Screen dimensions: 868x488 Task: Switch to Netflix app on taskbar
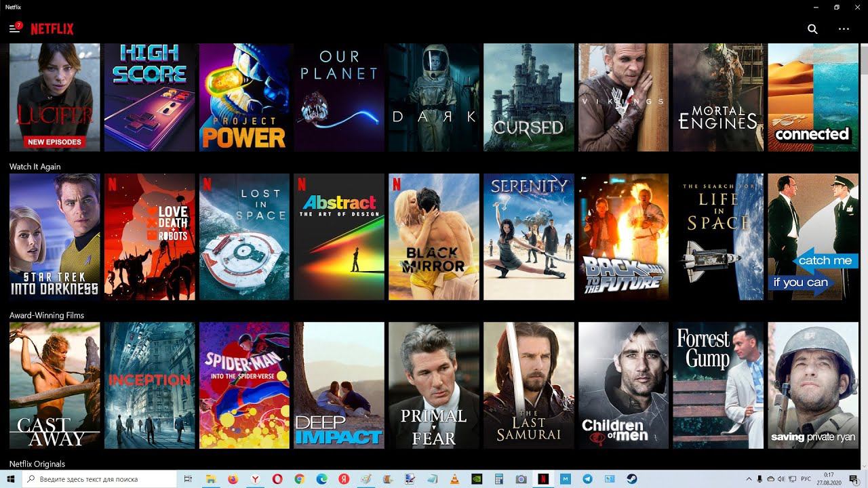click(543, 479)
